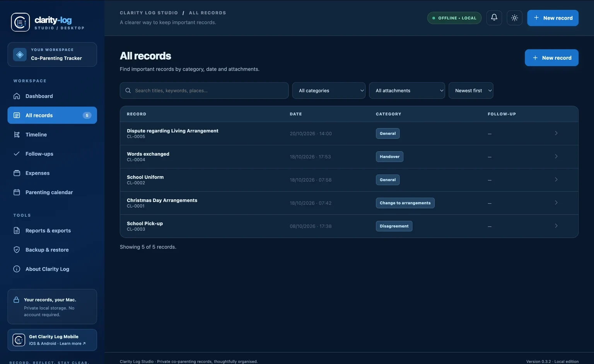Click the New record button in the top header bar

[553, 18]
